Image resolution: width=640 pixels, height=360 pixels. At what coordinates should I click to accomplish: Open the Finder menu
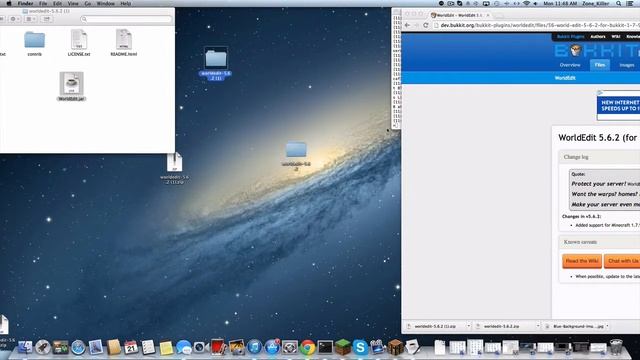(x=25, y=3)
